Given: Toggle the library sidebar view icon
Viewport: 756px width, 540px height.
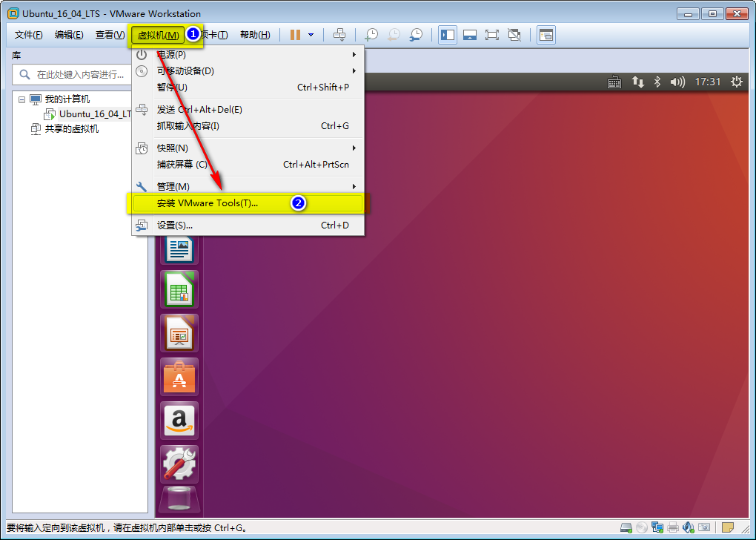Looking at the screenshot, I should pyautogui.click(x=448, y=35).
